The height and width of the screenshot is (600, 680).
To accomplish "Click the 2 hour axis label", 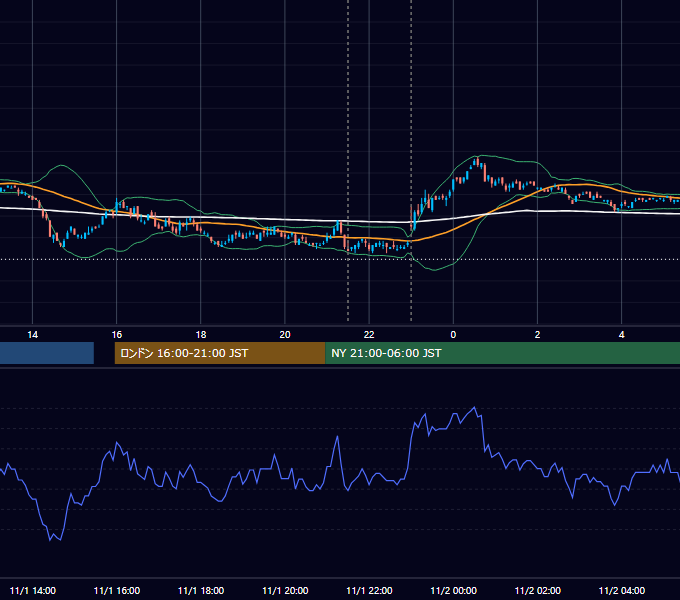I will pyautogui.click(x=537, y=335).
